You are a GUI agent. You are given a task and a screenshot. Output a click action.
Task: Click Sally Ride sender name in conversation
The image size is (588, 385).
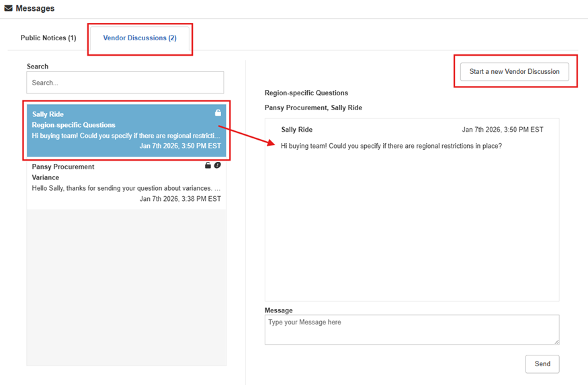[297, 130]
